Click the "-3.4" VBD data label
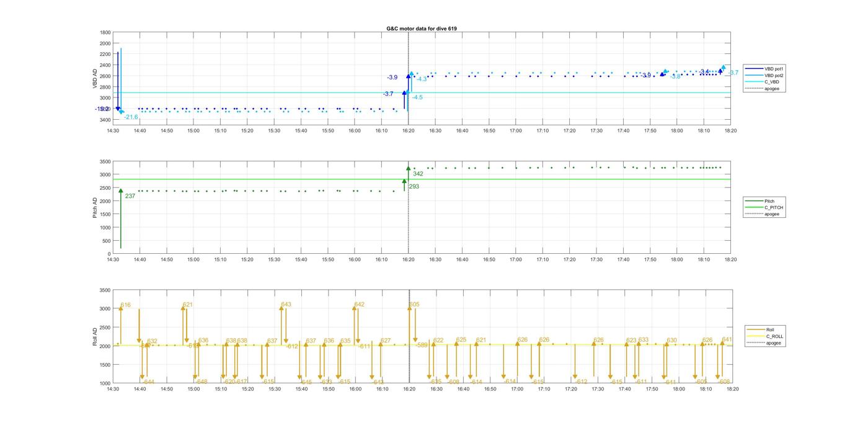Image resolution: width=868 pixels, height=430 pixels. [x=704, y=72]
